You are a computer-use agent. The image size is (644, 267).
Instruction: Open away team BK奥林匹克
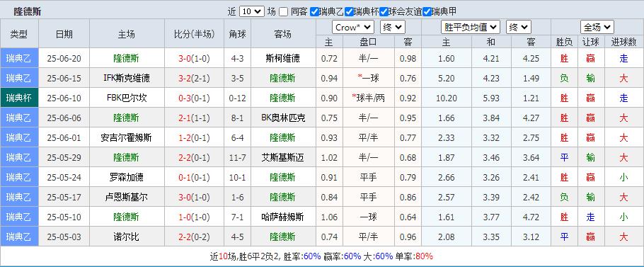(283, 118)
